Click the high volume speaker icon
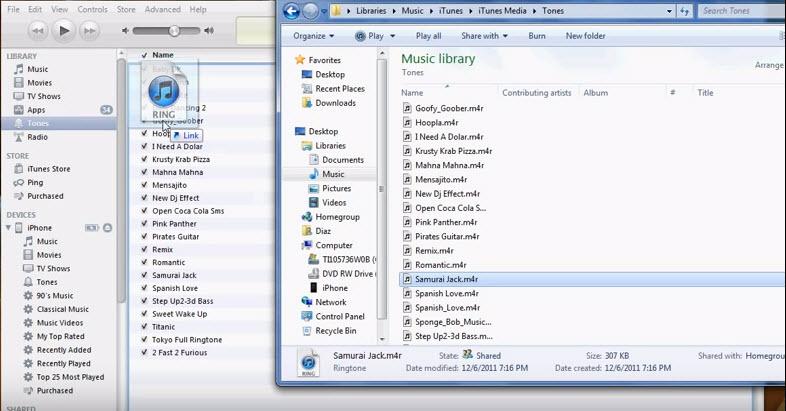 [x=209, y=31]
